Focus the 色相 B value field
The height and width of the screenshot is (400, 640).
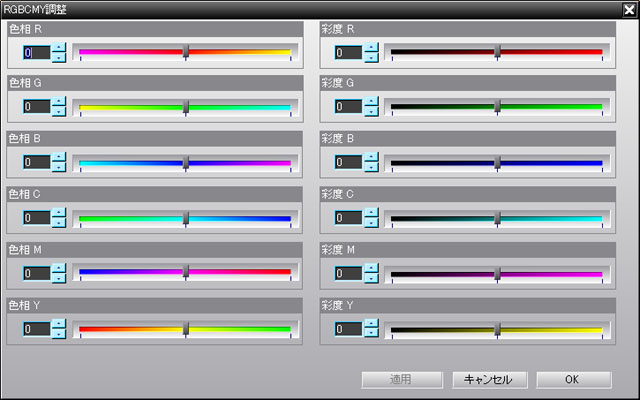(37, 162)
